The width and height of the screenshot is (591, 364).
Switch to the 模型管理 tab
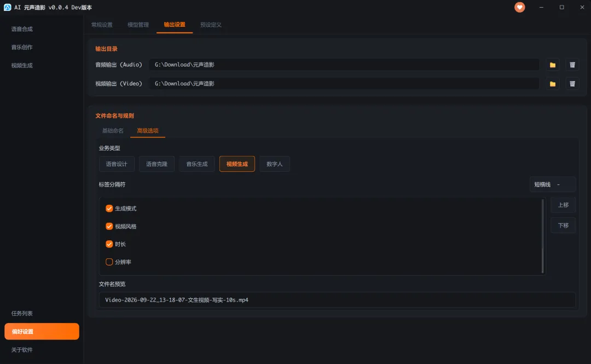138,25
